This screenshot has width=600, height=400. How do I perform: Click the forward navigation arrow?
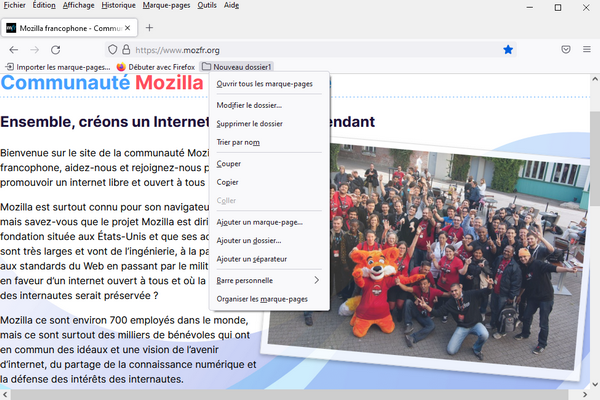tap(34, 50)
